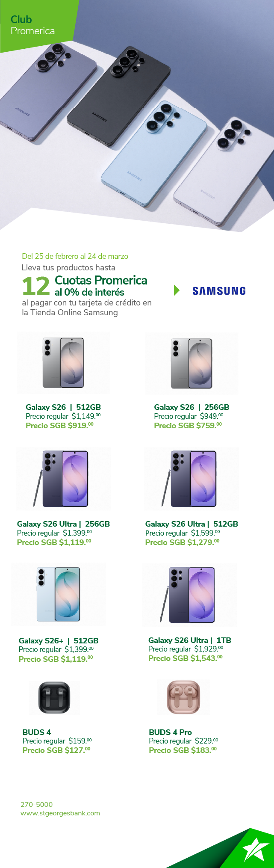This screenshot has width=274, height=868.
Task: Select the Galaxy S26 512GB phone image
Action: tap(63, 363)
